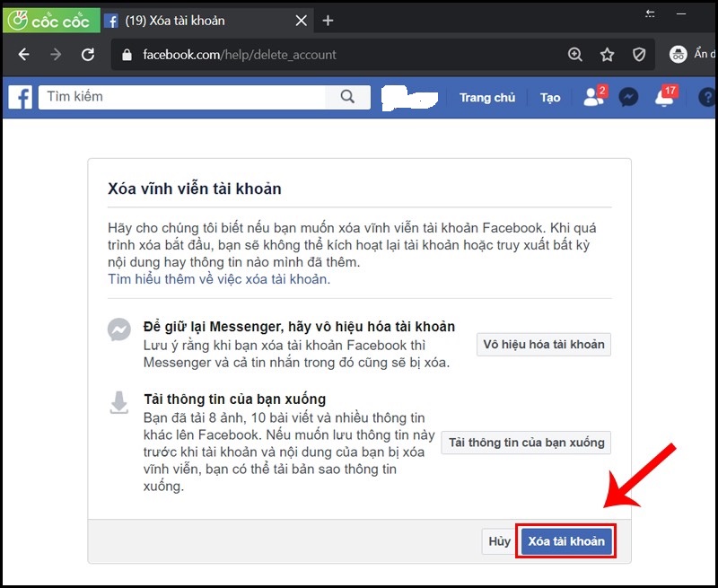This screenshot has height=588, width=718.
Task: Click the highlighted 'Xóa tài khoản' button
Action: [565, 541]
